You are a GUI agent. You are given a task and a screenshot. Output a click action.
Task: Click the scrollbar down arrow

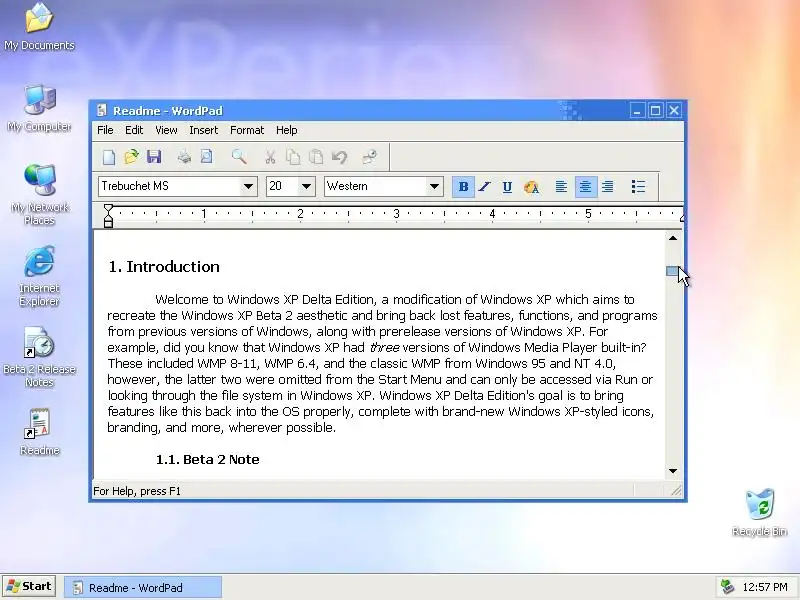tap(673, 471)
